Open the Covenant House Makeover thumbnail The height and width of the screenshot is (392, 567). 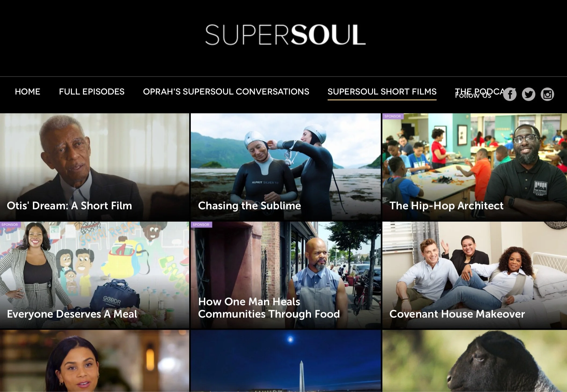[x=475, y=275]
